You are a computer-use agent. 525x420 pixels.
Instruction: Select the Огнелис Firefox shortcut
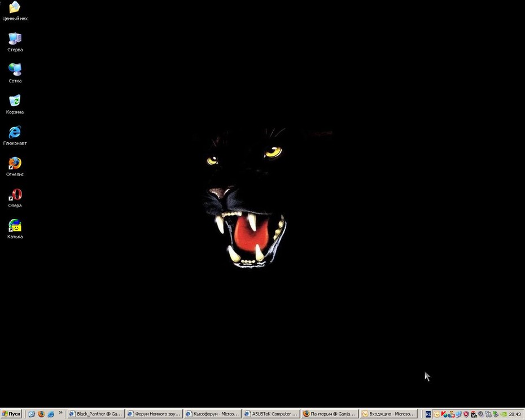15,167
